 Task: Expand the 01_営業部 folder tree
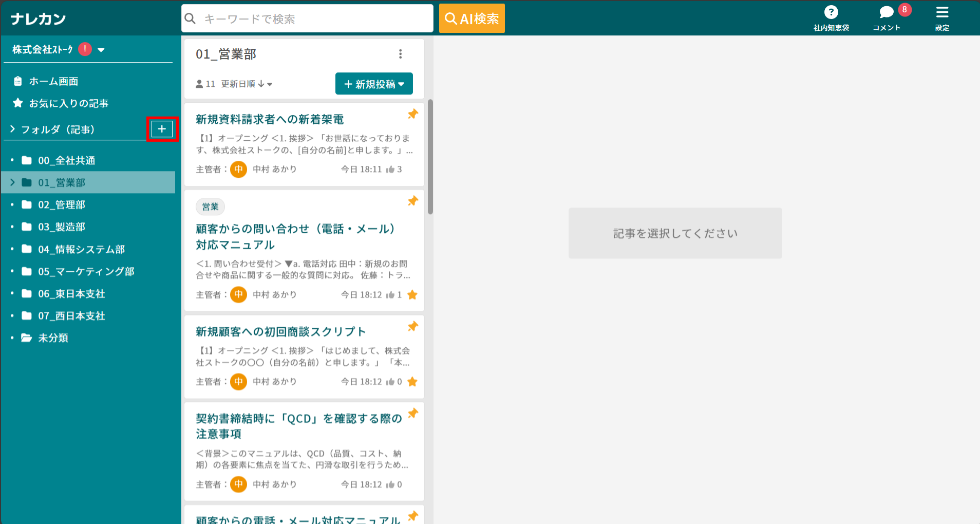pyautogui.click(x=11, y=182)
